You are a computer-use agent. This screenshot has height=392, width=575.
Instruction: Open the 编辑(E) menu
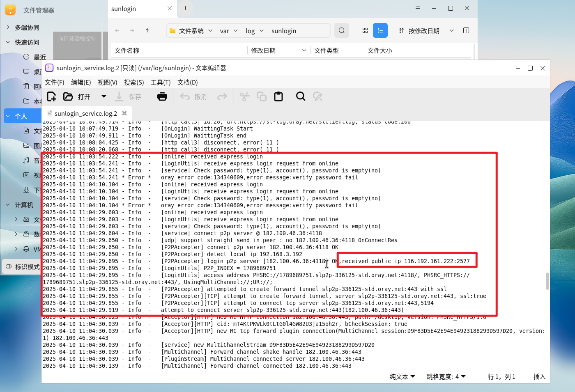pos(81,83)
